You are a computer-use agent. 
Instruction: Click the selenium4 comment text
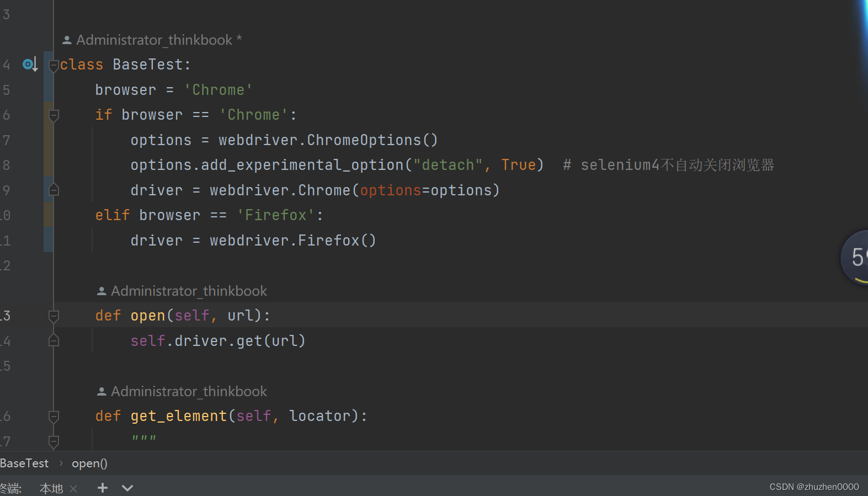pos(669,165)
